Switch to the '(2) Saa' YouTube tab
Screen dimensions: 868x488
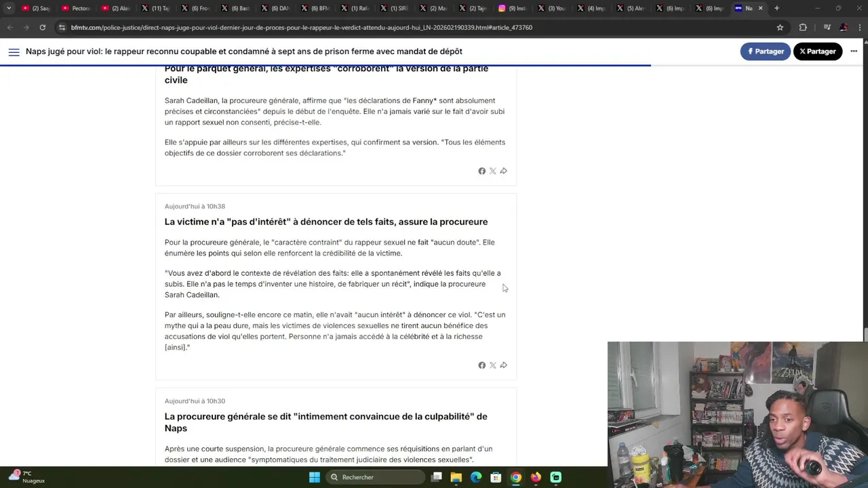click(37, 8)
